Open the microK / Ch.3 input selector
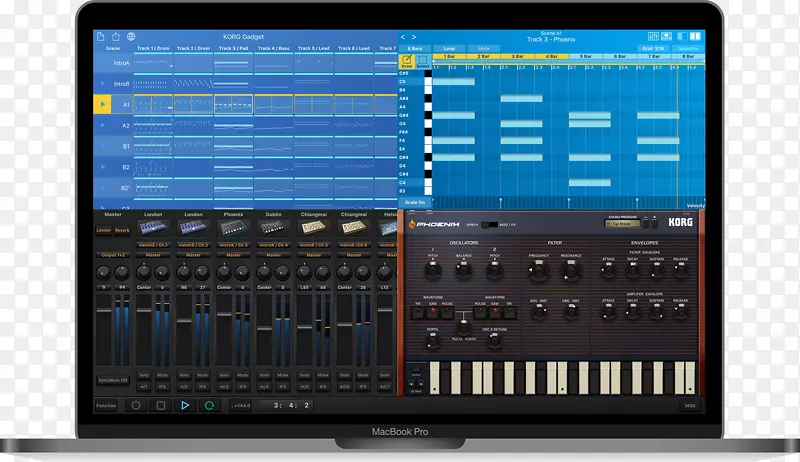The image size is (800, 462). tap(233, 245)
